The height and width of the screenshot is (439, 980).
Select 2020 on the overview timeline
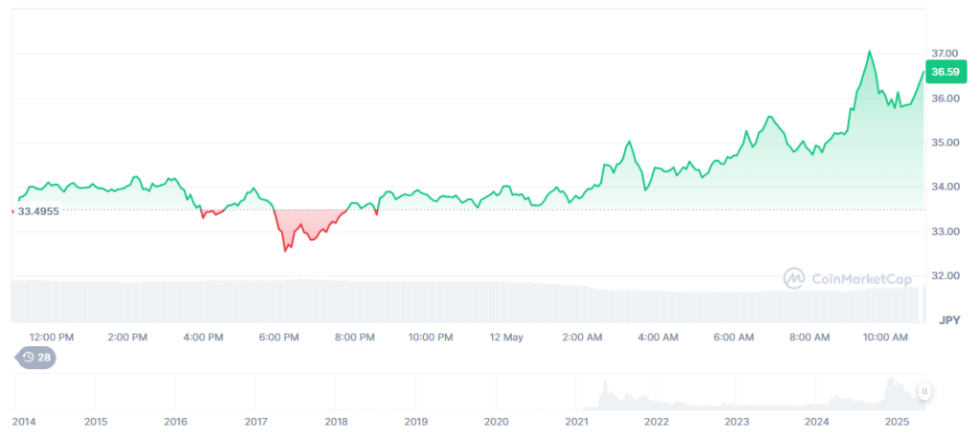click(x=497, y=422)
